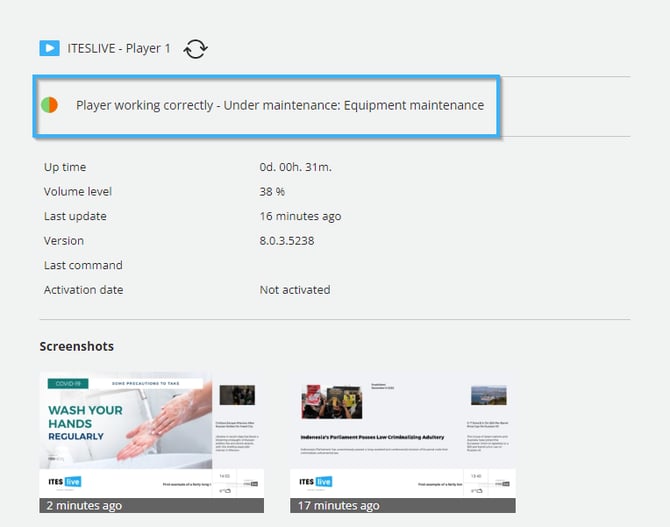Click the '17 minutes ago' caption
This screenshot has width=670, height=527.
coord(339,506)
